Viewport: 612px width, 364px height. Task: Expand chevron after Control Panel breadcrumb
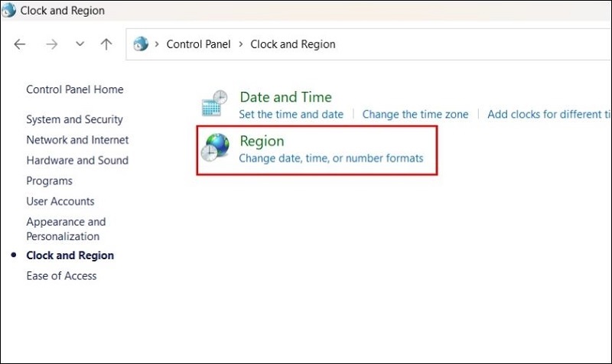point(242,44)
